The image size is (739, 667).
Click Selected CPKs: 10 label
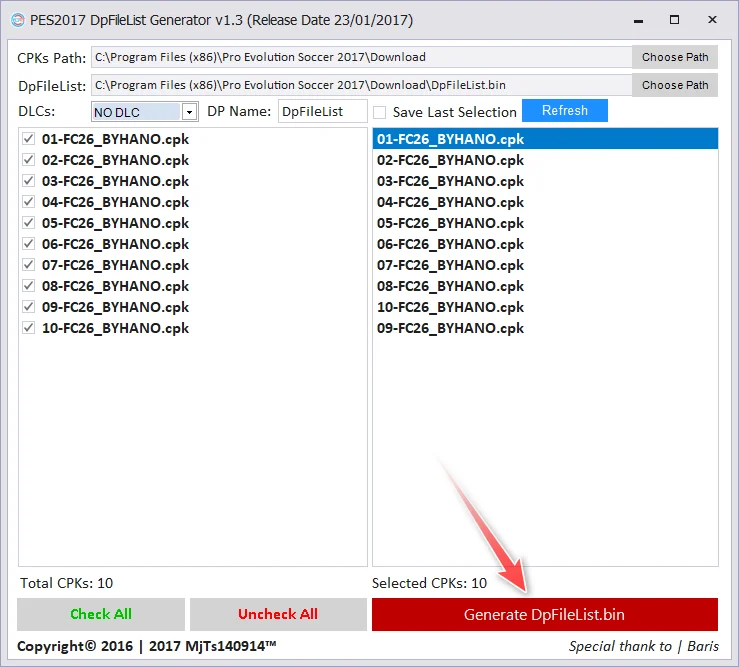[x=429, y=583]
